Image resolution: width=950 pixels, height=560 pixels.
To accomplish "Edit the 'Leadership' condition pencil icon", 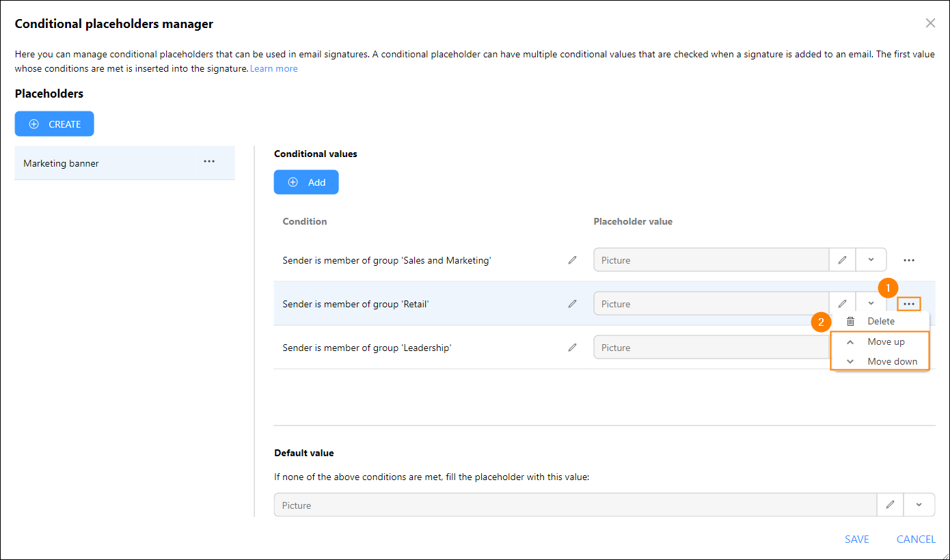I will coord(573,348).
